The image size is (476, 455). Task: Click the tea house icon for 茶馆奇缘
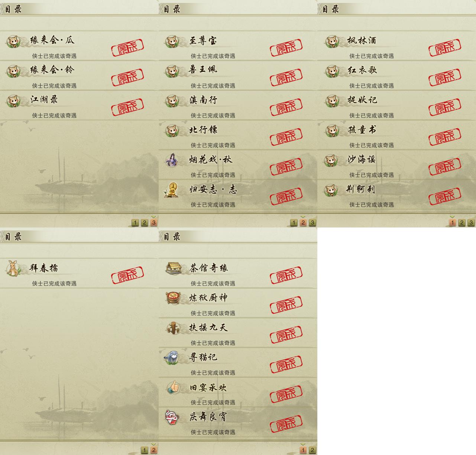(173, 268)
